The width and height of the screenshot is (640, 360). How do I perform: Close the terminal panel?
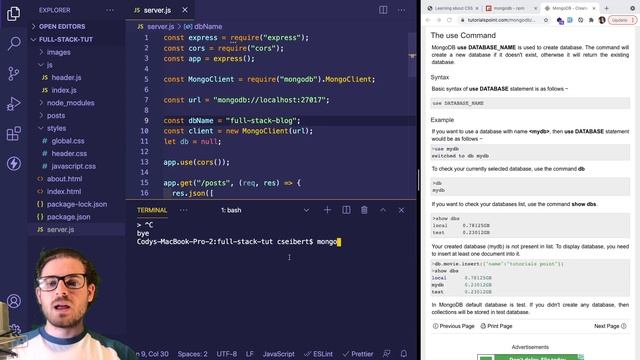pyautogui.click(x=401, y=210)
